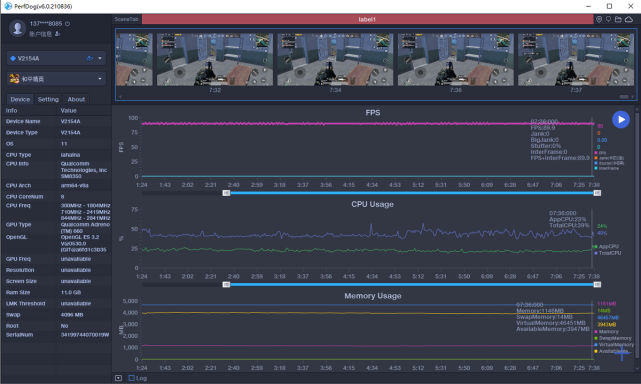Select the Root value No
This screenshot has width=641, height=384.
click(64, 326)
